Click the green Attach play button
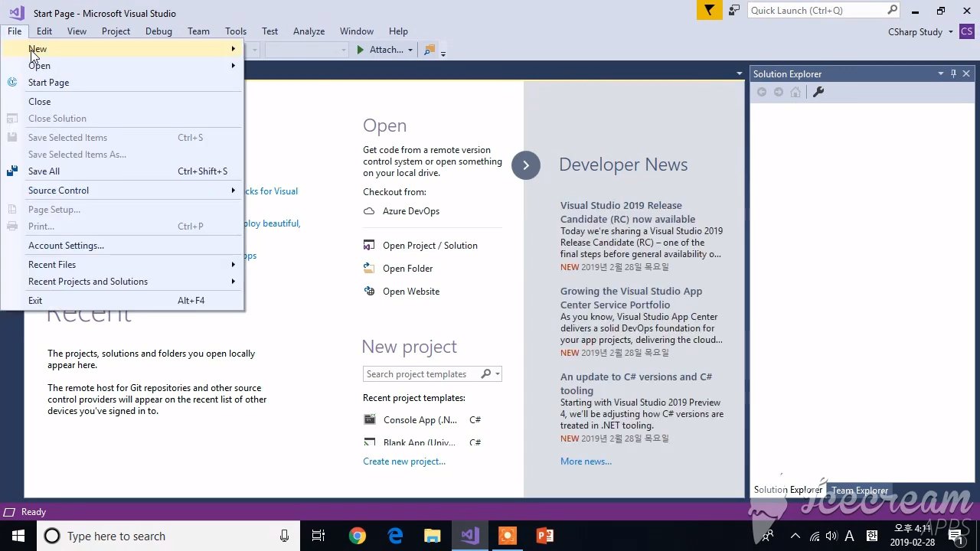This screenshot has width=980, height=551. click(361, 50)
